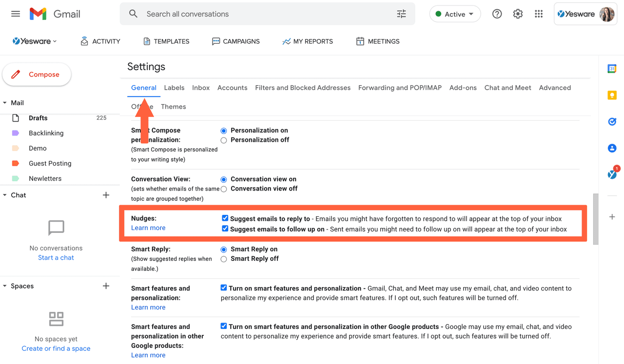Viewport: 624px width, 364px height.
Task: Open Google Calendar in the side panel
Action: (x=612, y=69)
